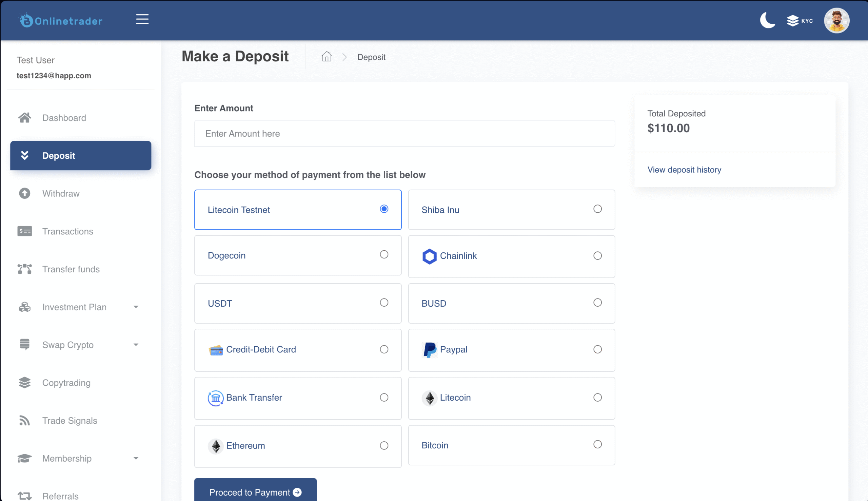Open View deposit history link

tap(684, 170)
